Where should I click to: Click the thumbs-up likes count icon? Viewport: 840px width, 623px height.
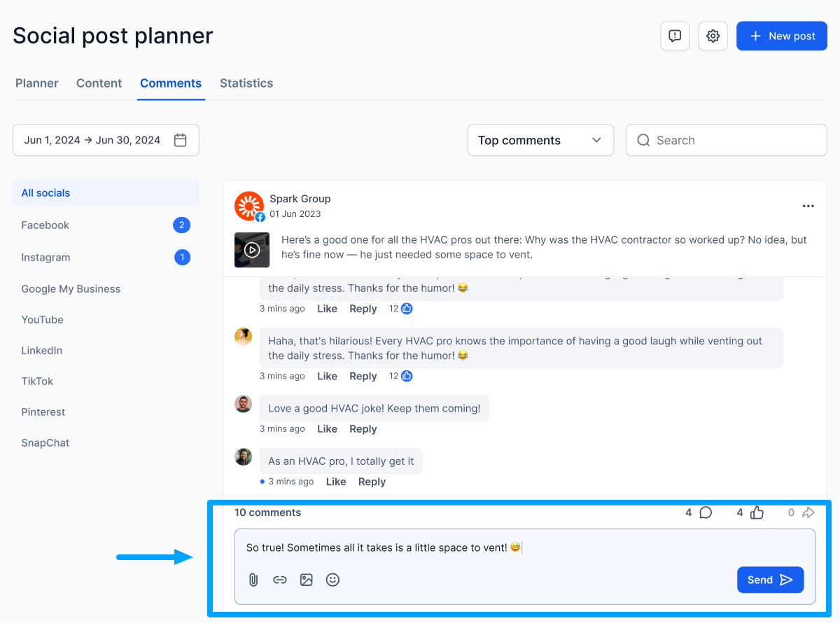(x=757, y=512)
